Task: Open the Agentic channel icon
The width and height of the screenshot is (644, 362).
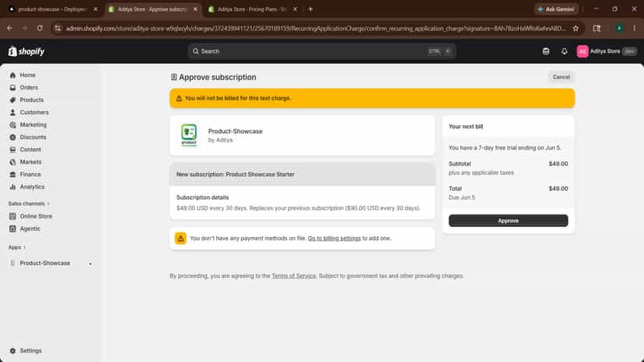Action: click(12, 228)
